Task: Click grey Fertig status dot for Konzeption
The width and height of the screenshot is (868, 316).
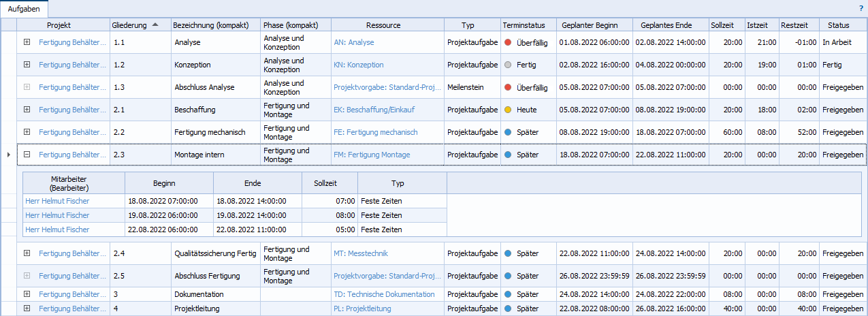Action: pos(508,65)
